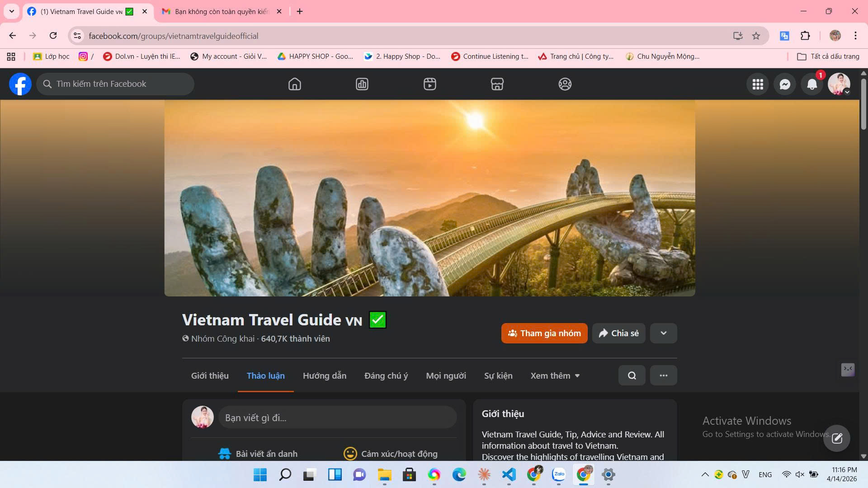Click the URL address bar
This screenshot has height=488, width=868.
(407, 36)
